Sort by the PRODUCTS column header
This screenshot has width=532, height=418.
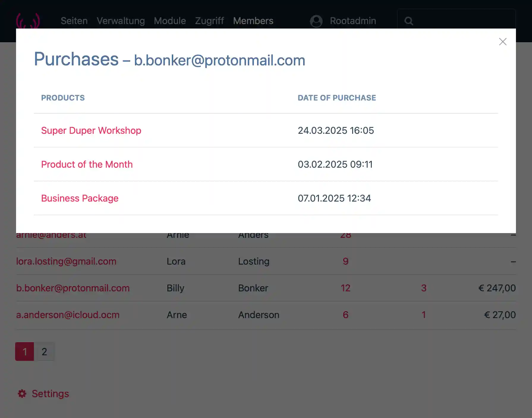point(63,98)
